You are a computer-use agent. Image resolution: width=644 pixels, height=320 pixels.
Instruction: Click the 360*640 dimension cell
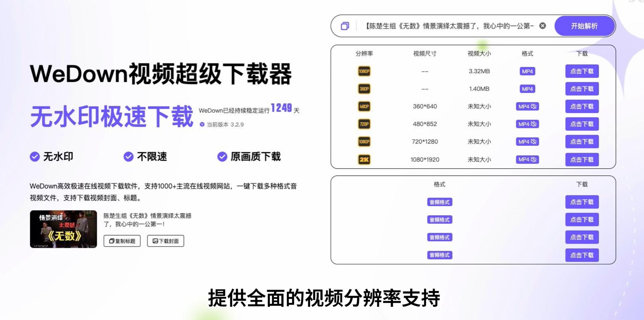click(425, 106)
